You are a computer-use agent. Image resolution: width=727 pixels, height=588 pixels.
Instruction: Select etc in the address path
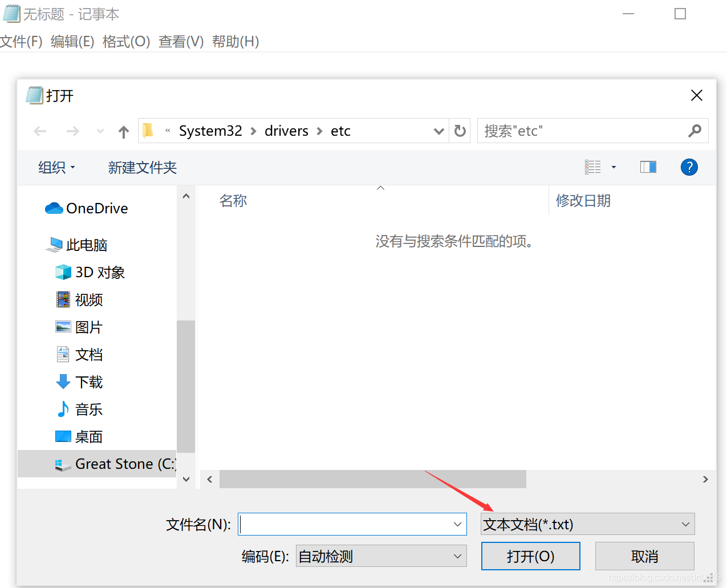[x=340, y=131]
